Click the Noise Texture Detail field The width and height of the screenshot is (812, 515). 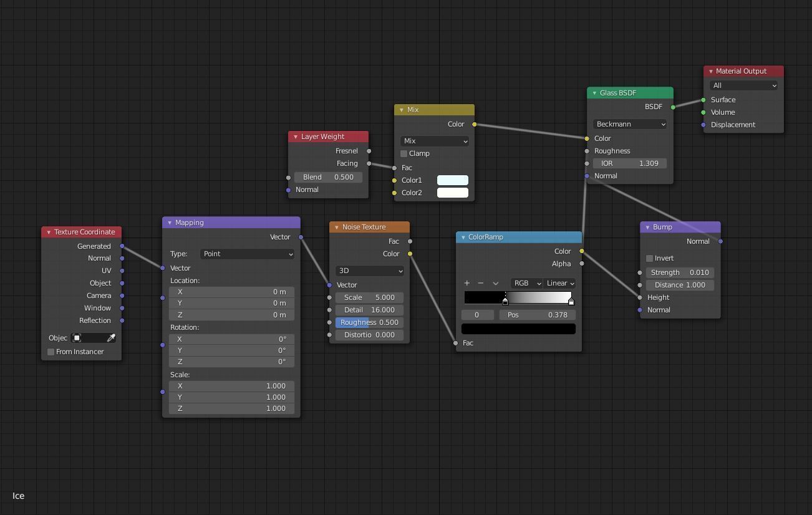(370, 310)
